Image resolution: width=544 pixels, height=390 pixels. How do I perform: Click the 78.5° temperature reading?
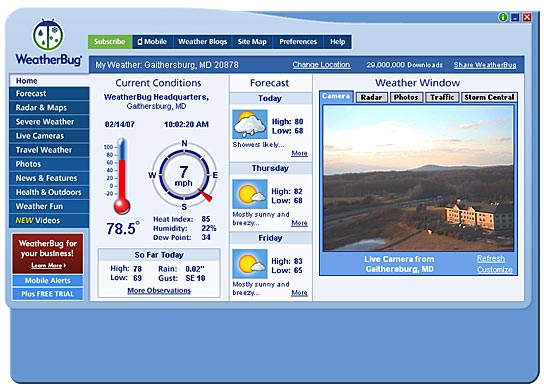pos(123,228)
